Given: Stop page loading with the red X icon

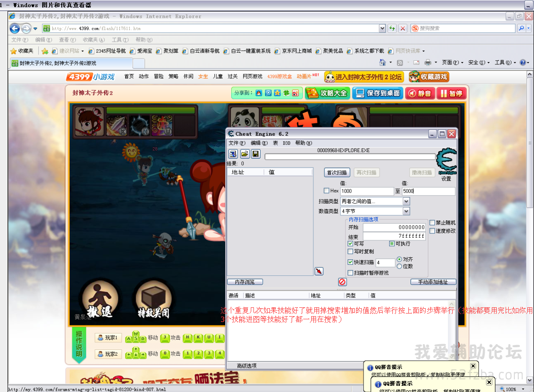Looking at the screenshot, I should 403,28.
